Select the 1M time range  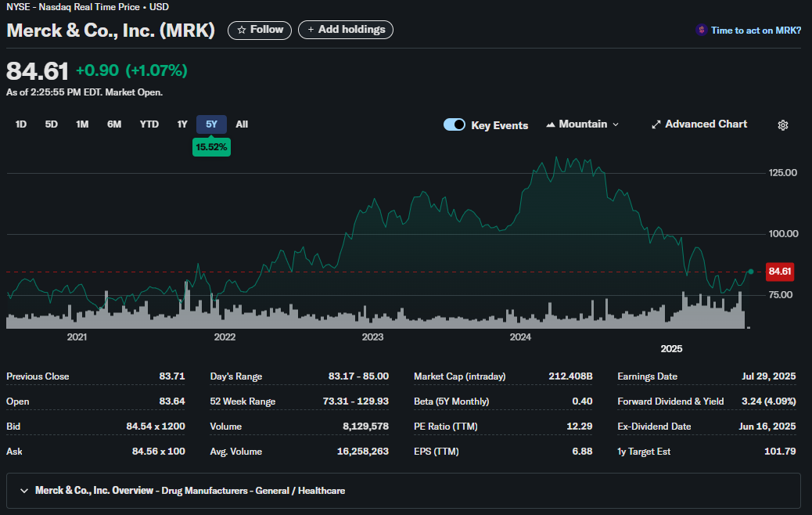tap(82, 124)
